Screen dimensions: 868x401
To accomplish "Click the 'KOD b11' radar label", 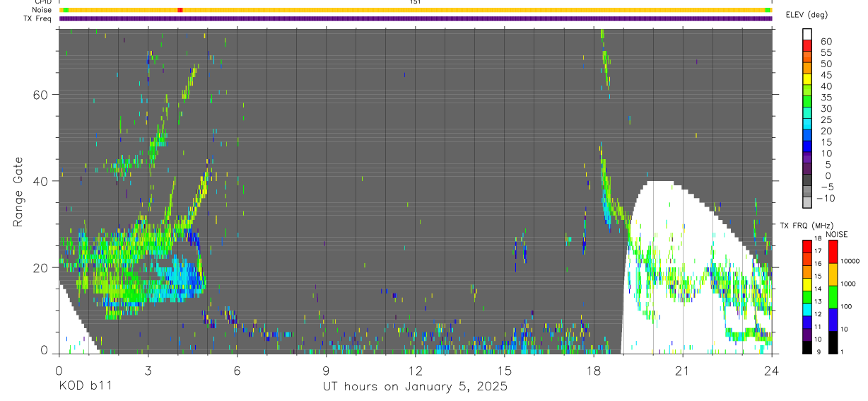I will click(84, 386).
